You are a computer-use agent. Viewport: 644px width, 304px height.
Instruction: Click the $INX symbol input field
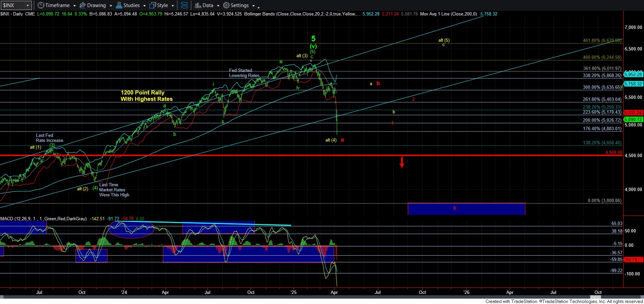pos(13,5)
